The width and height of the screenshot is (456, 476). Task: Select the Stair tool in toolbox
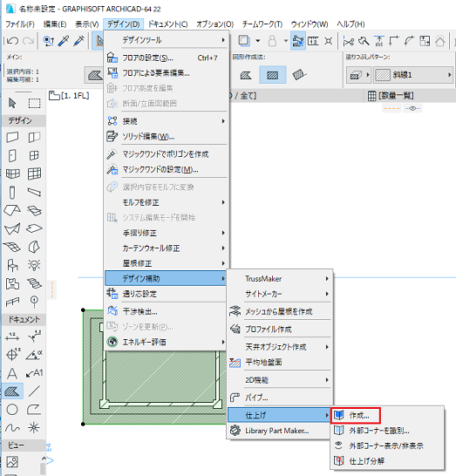(34, 283)
